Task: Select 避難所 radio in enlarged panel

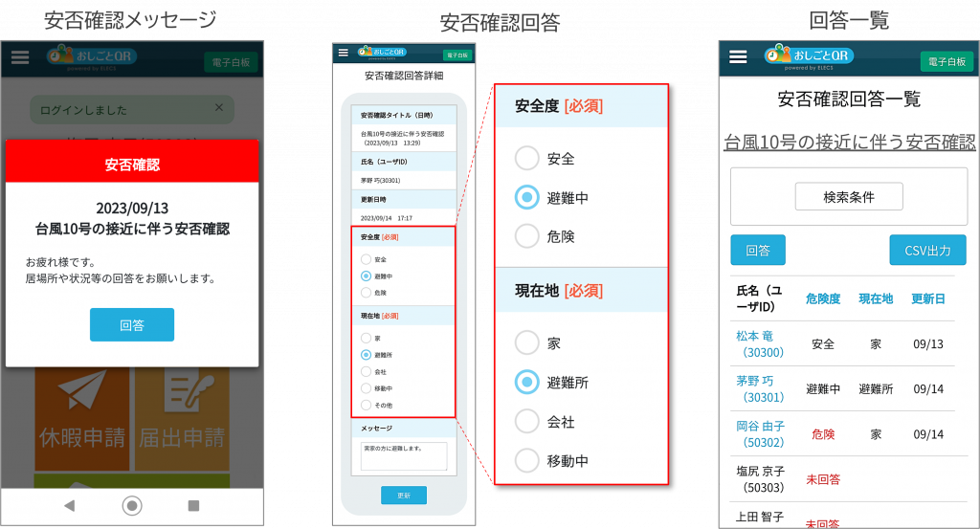Action: click(527, 383)
